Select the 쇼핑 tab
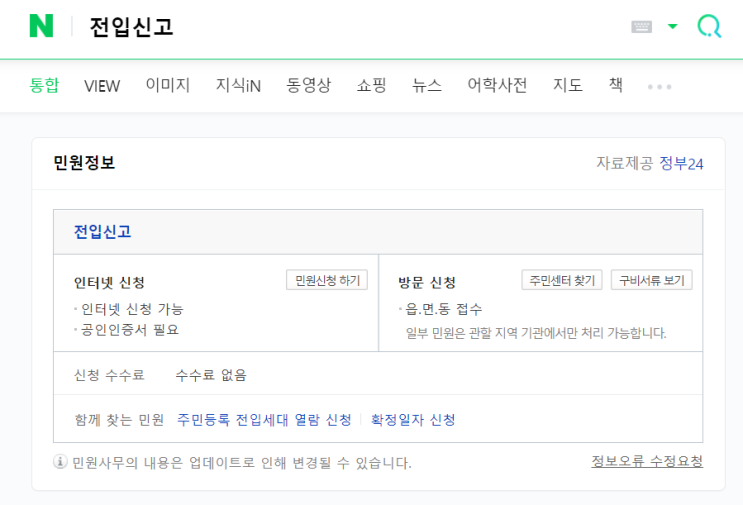Image resolution: width=743 pixels, height=505 pixels. tap(371, 86)
